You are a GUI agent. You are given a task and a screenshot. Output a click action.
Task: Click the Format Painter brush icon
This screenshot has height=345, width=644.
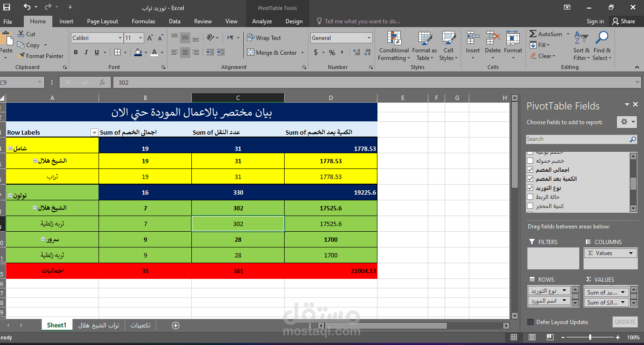coord(21,56)
